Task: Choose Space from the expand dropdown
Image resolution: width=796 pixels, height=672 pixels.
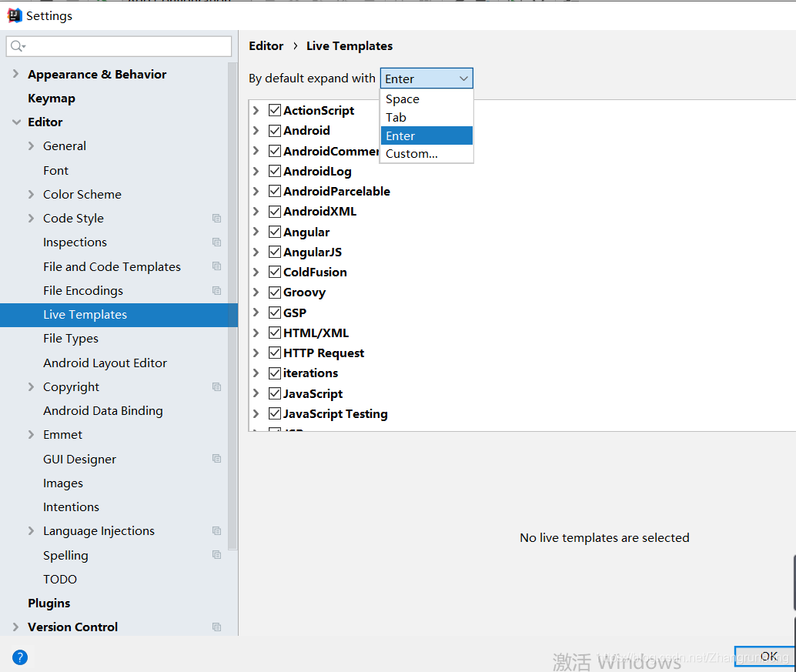Action: click(426, 99)
